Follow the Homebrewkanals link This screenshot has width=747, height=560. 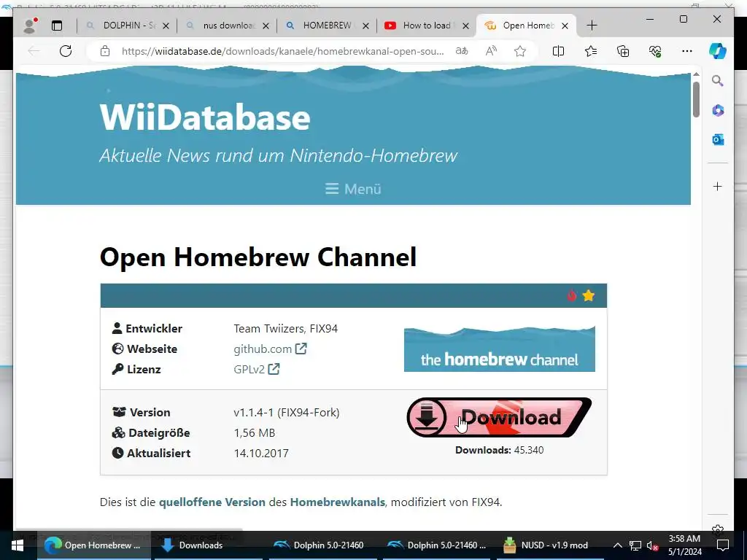point(337,502)
